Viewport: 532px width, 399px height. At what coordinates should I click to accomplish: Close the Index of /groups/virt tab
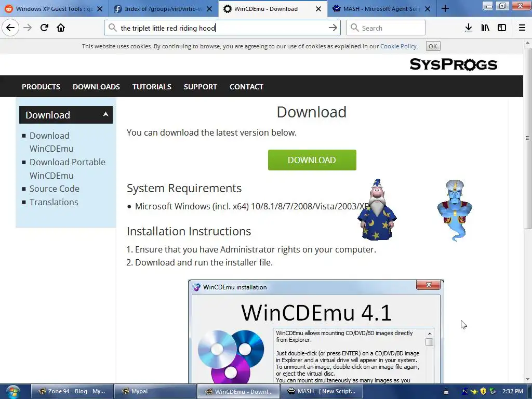[209, 9]
